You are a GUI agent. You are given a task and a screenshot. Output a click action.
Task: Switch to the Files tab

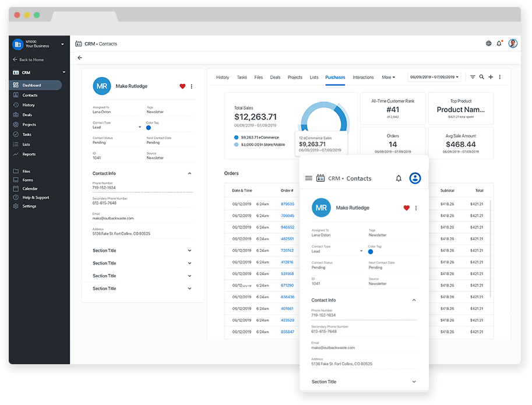pyautogui.click(x=259, y=78)
